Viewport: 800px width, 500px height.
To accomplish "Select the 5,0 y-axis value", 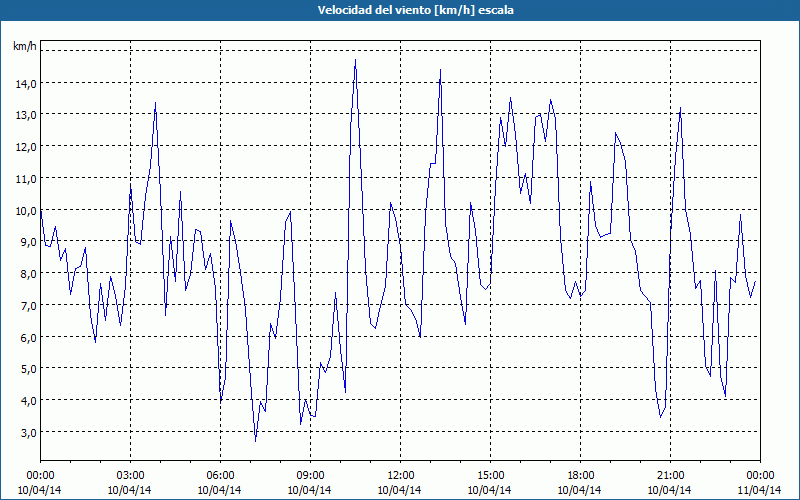I will pos(28,369).
